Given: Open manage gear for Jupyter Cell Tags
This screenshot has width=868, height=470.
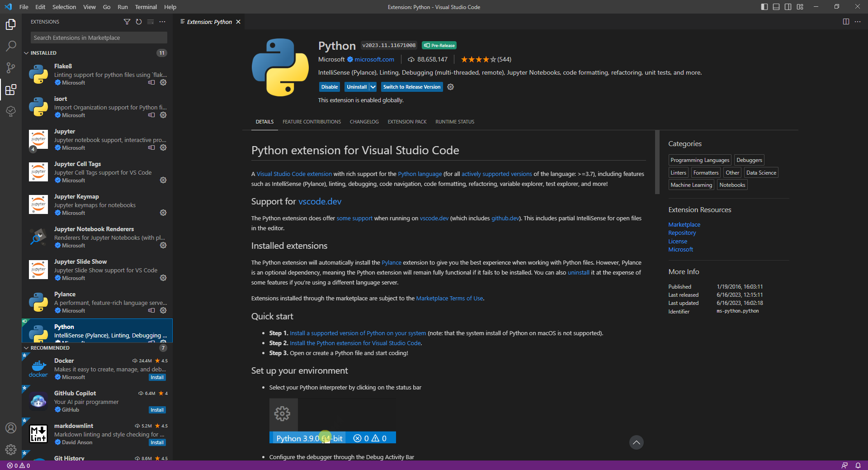Looking at the screenshot, I should coord(163,180).
